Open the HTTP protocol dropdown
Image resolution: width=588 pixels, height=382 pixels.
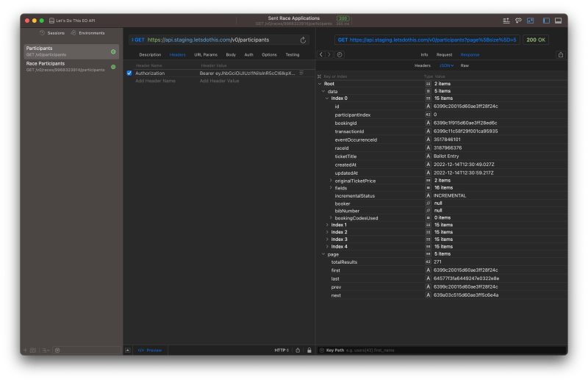coord(282,350)
